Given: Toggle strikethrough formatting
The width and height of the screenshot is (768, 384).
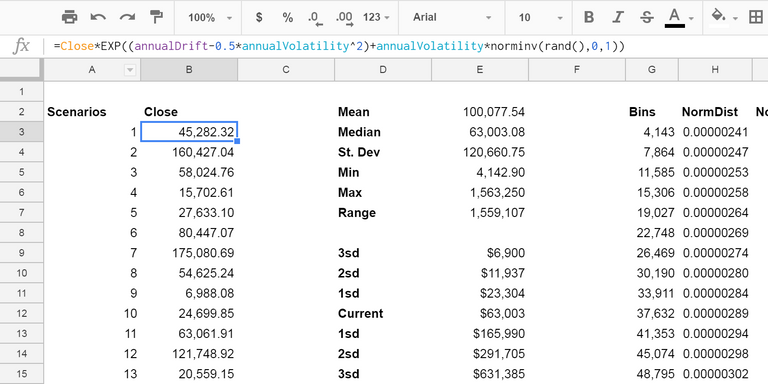Looking at the screenshot, I should (647, 18).
